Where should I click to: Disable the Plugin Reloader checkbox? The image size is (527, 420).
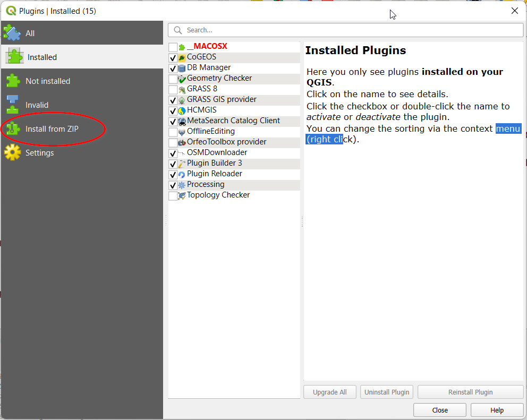173,175
